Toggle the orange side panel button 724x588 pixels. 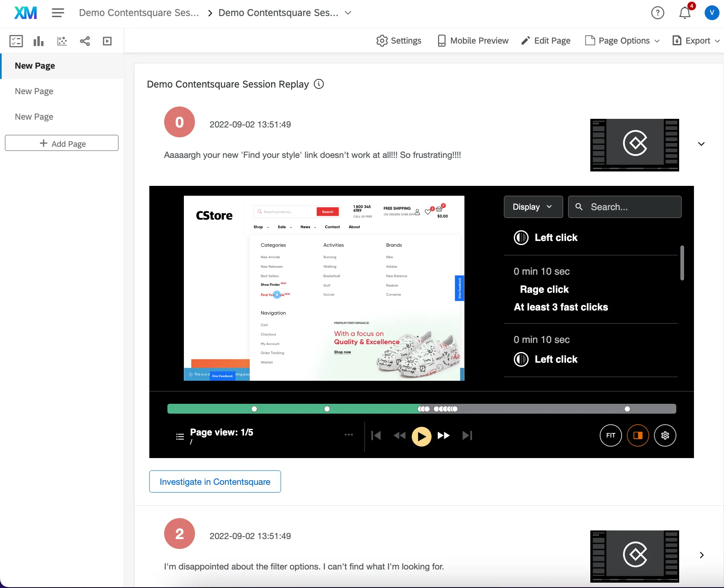[x=638, y=435]
